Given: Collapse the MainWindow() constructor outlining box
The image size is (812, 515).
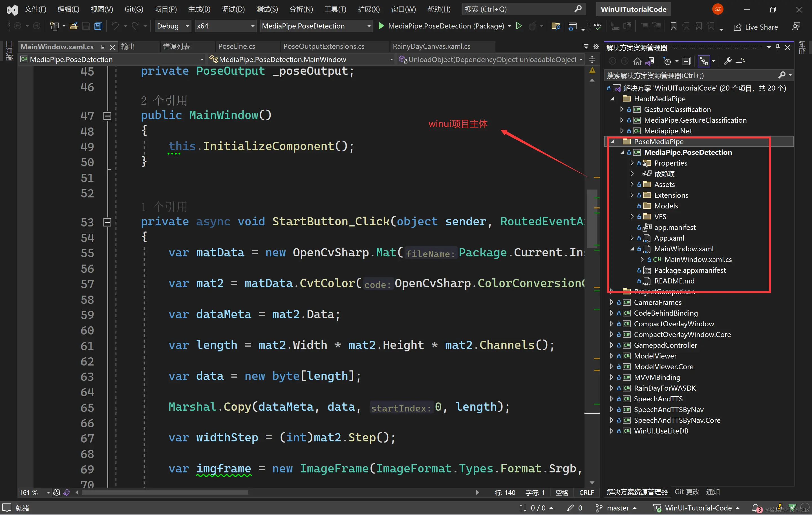Looking at the screenshot, I should (107, 116).
